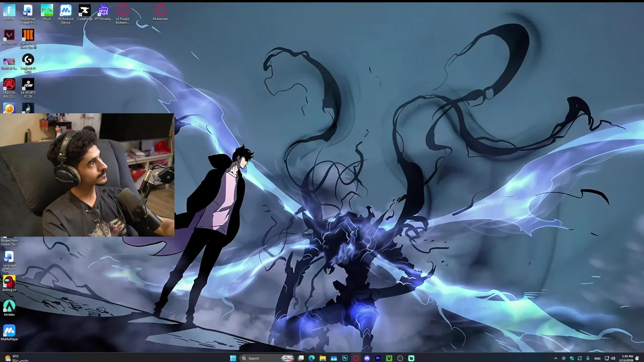Click the webcam overlay video feed
The width and height of the screenshot is (644, 362).
[x=87, y=175]
